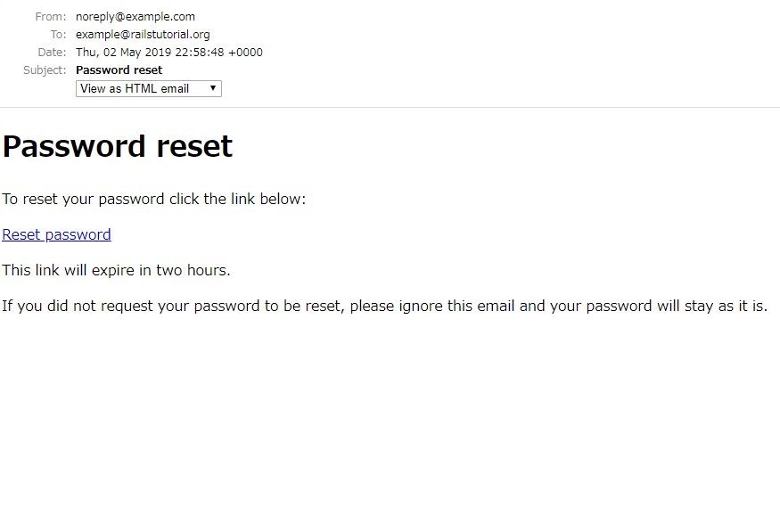Follow the Reset password link
780x532 pixels.
56,234
